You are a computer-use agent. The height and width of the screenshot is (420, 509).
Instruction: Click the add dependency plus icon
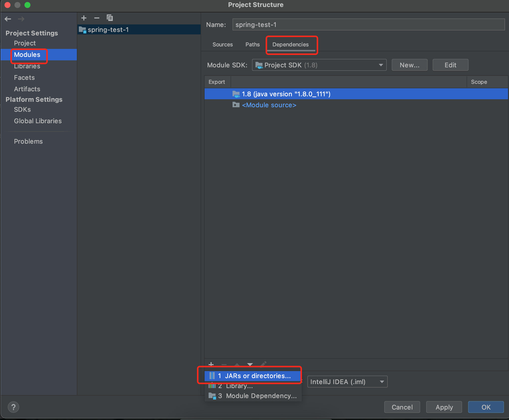[x=211, y=364]
